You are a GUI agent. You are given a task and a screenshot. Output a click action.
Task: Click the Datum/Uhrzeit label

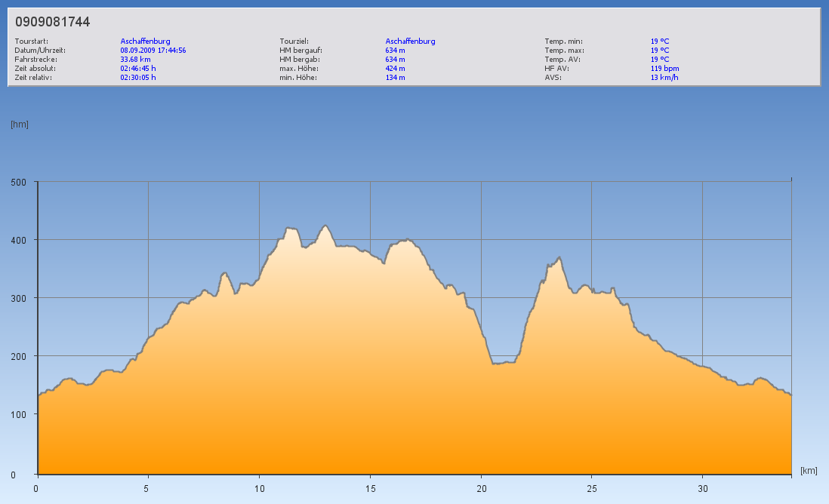[40, 51]
